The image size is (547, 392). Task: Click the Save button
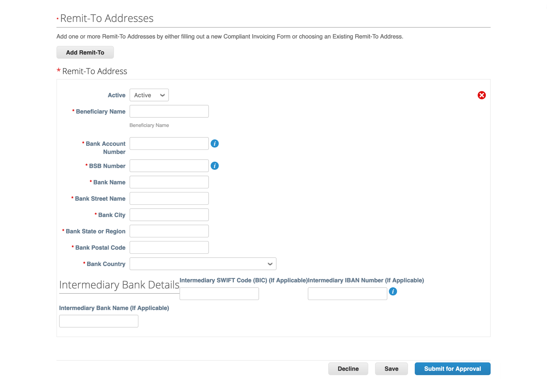click(391, 368)
